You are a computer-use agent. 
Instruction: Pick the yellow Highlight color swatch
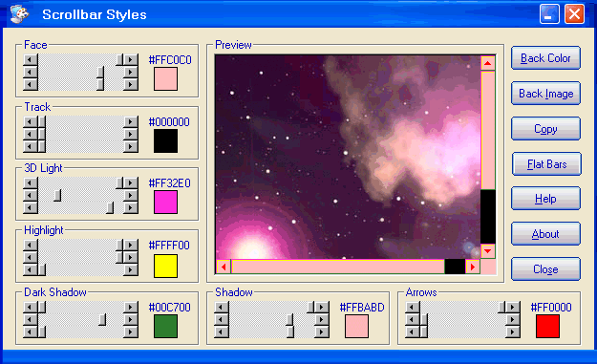[x=165, y=266]
